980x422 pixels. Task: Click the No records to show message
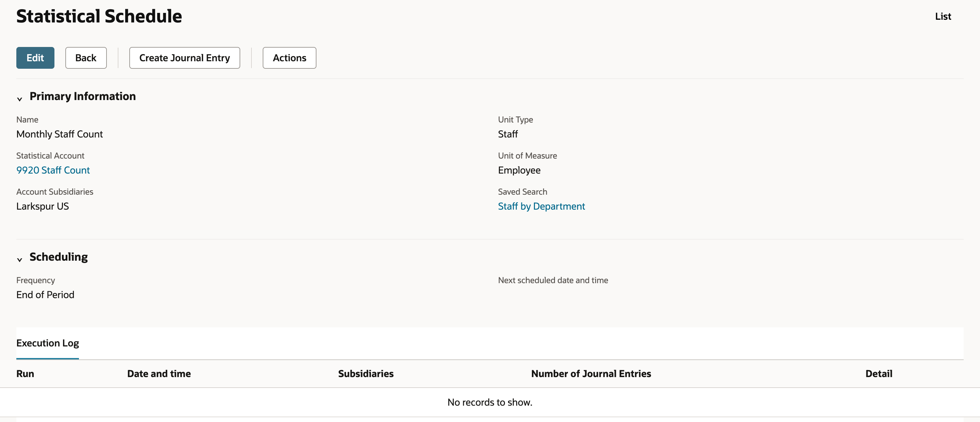pyautogui.click(x=490, y=402)
